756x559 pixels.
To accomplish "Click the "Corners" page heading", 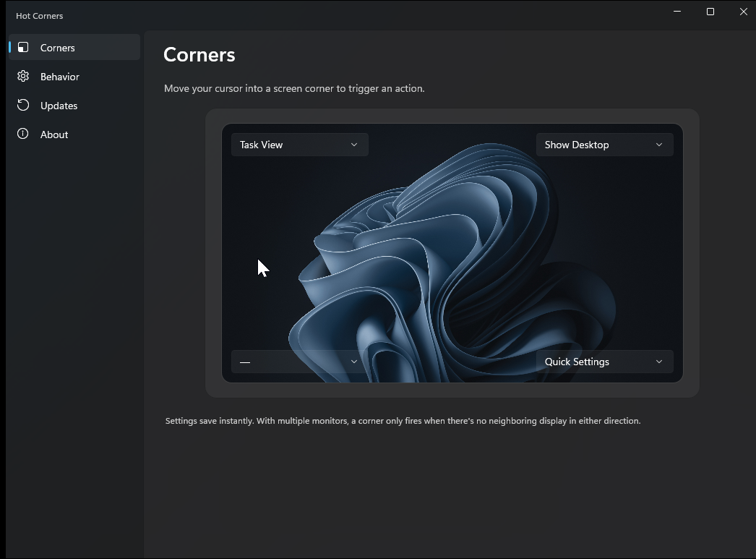I will pyautogui.click(x=199, y=55).
